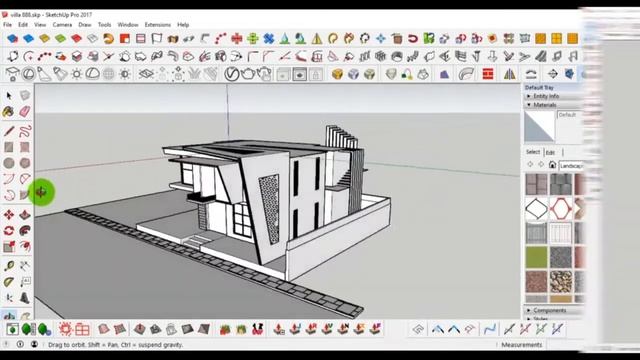Choose the Circle tool
The width and height of the screenshot is (640, 360).
9,163
